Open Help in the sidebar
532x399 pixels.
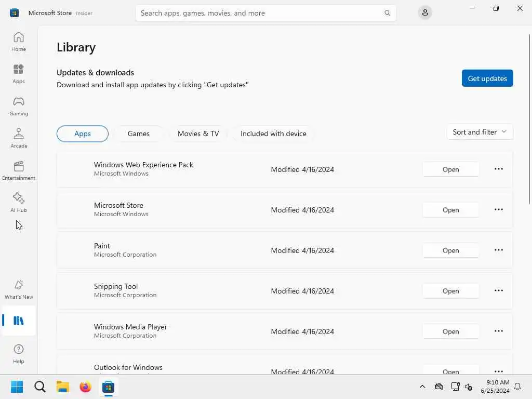19,354
